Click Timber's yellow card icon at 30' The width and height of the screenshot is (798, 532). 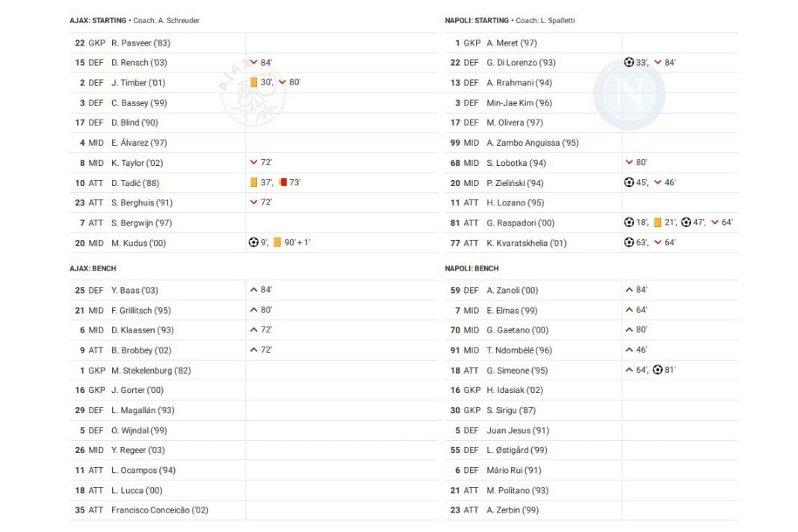(254, 82)
